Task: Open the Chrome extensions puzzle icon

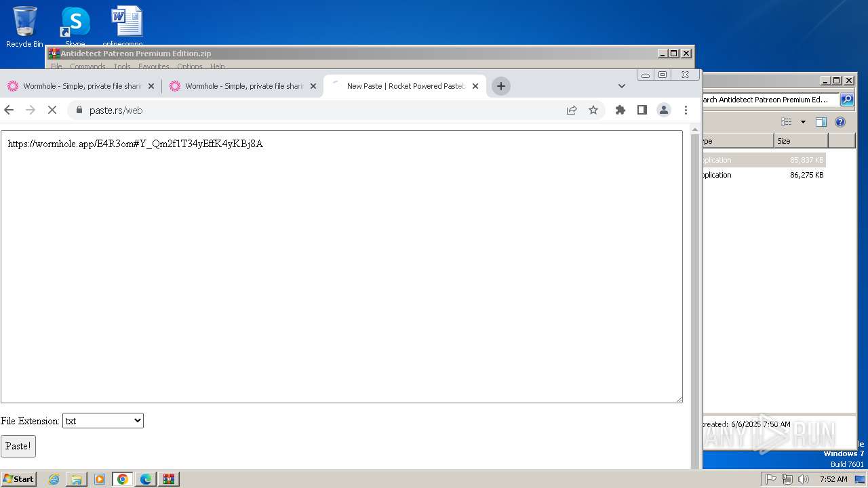Action: pos(620,110)
